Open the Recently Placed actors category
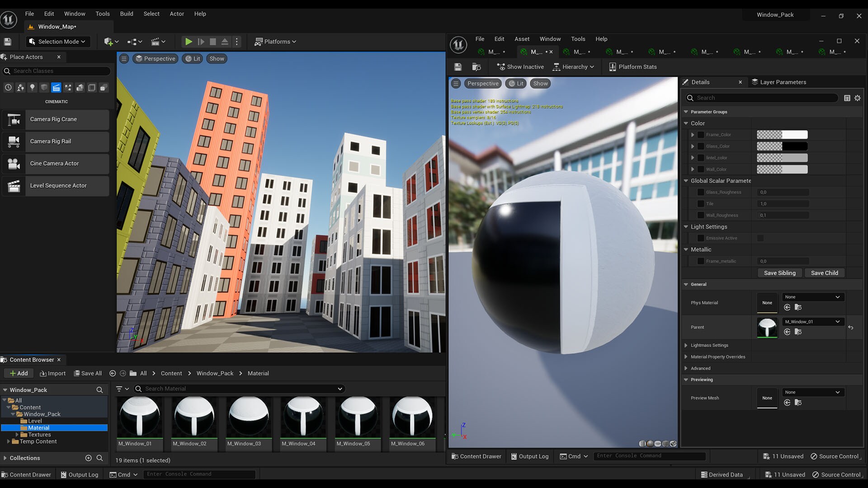Screen dimensions: 868x488 [x=8, y=87]
